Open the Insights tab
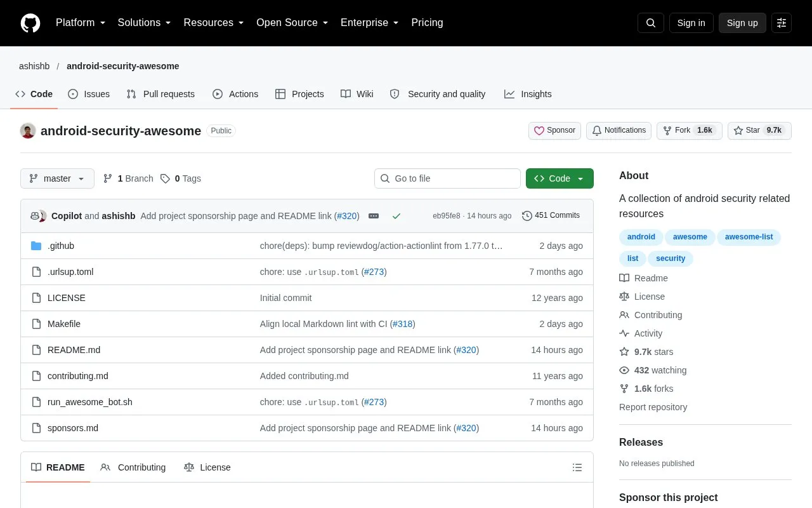The height and width of the screenshot is (508, 812). pos(528,94)
